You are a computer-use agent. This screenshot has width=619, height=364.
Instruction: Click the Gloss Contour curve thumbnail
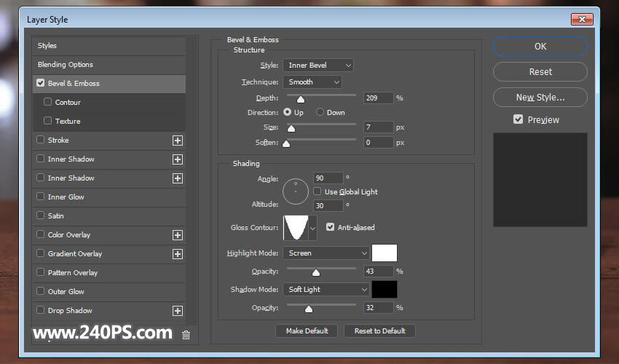pos(296,228)
